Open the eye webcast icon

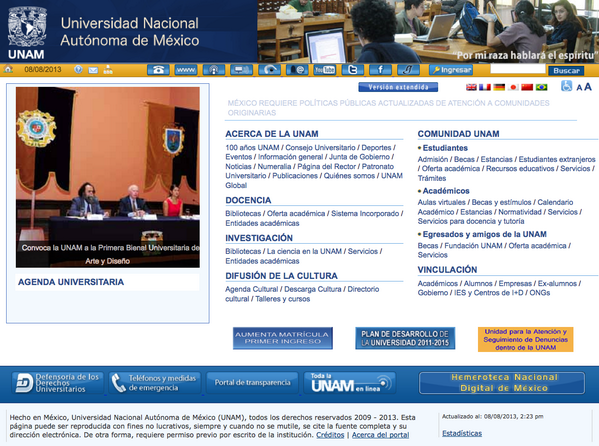point(269,70)
